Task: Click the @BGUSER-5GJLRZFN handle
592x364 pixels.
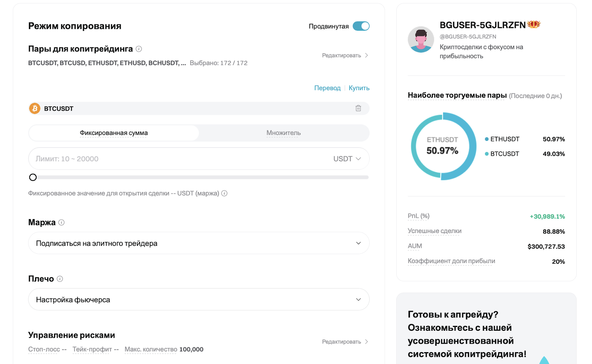Action: 468,37
